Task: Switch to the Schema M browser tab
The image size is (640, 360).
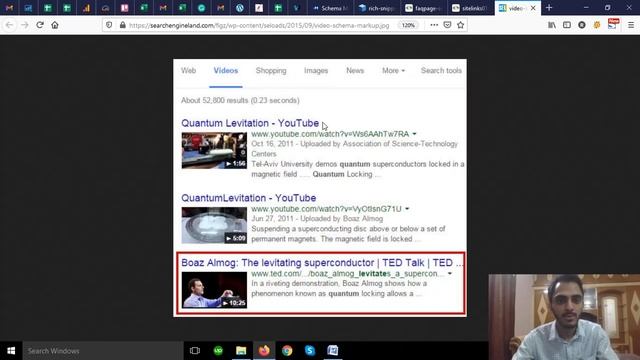Action: (x=331, y=8)
